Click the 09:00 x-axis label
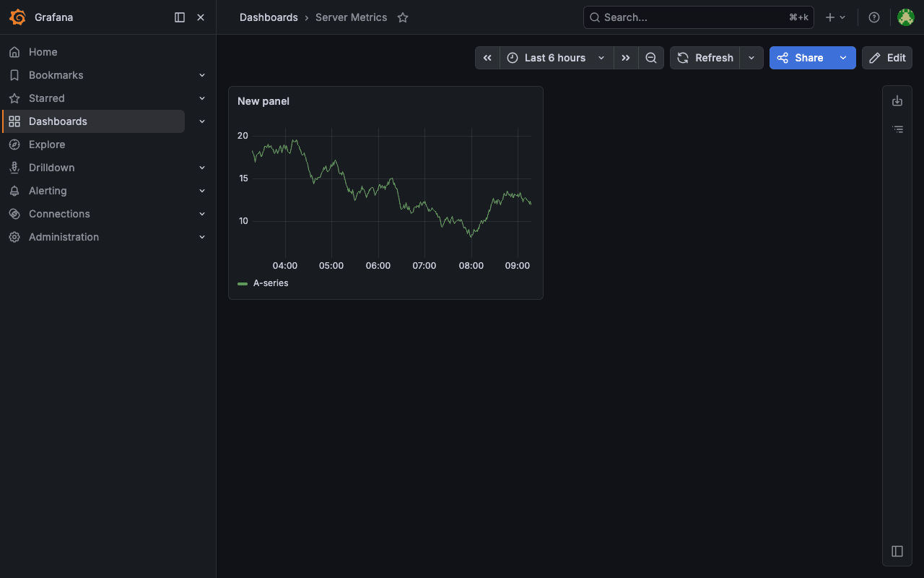The image size is (924, 578). tap(518, 266)
